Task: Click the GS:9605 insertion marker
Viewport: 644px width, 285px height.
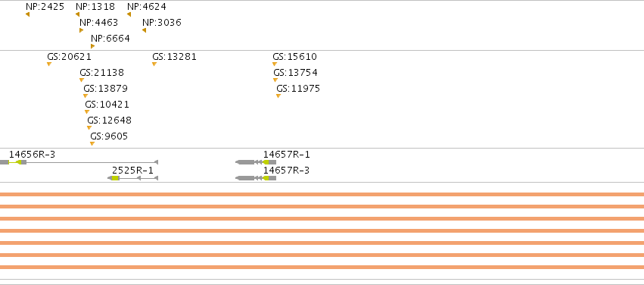Action: click(x=92, y=143)
